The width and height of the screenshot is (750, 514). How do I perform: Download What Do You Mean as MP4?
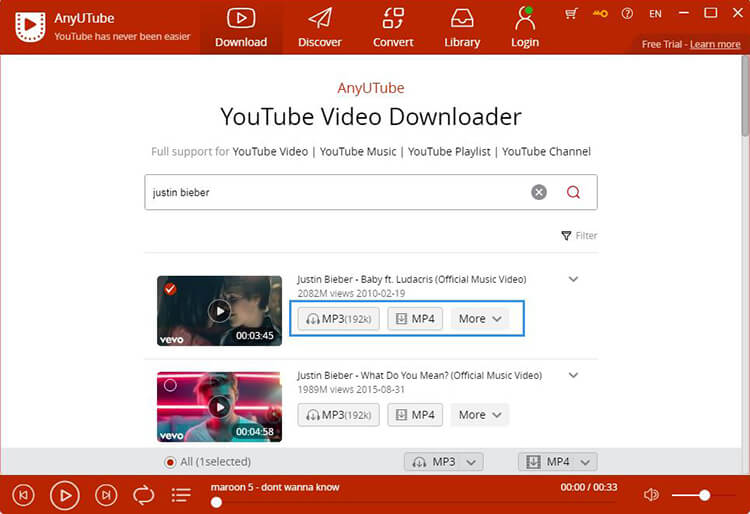tap(415, 415)
